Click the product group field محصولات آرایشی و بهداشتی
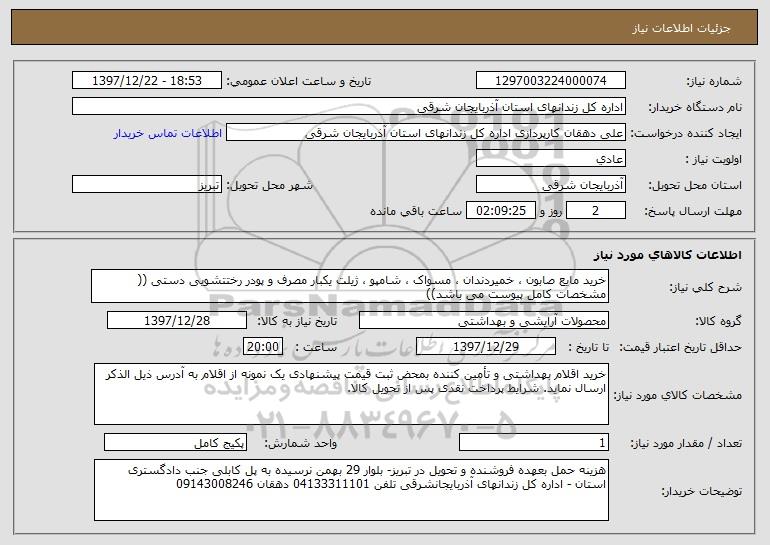Viewport: 770px width, 545px height. pos(484,321)
